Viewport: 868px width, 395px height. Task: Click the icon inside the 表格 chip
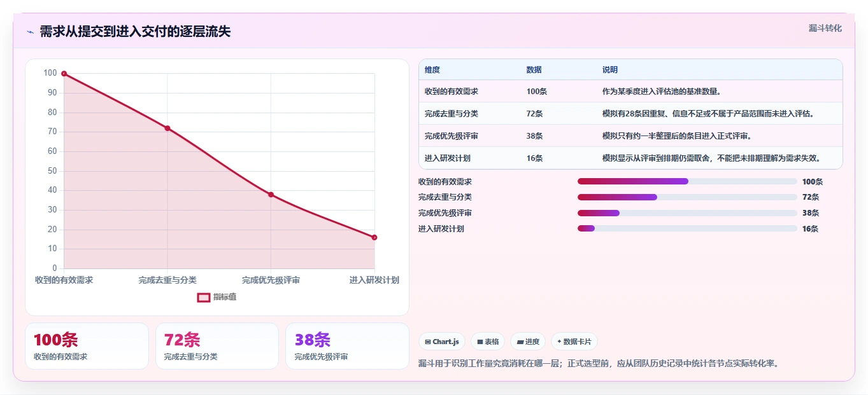pyautogui.click(x=480, y=342)
